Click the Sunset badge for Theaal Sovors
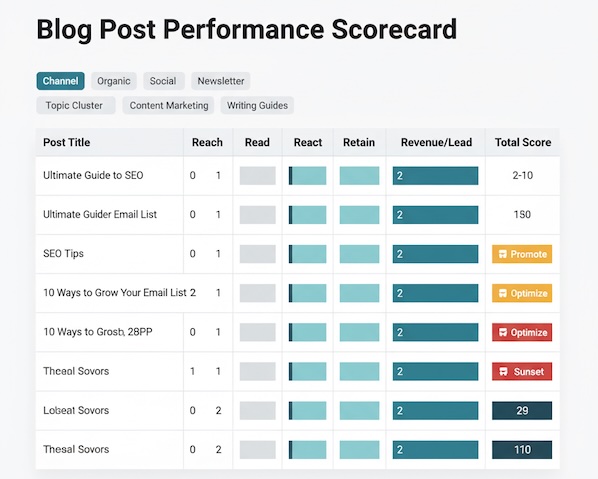 522,371
